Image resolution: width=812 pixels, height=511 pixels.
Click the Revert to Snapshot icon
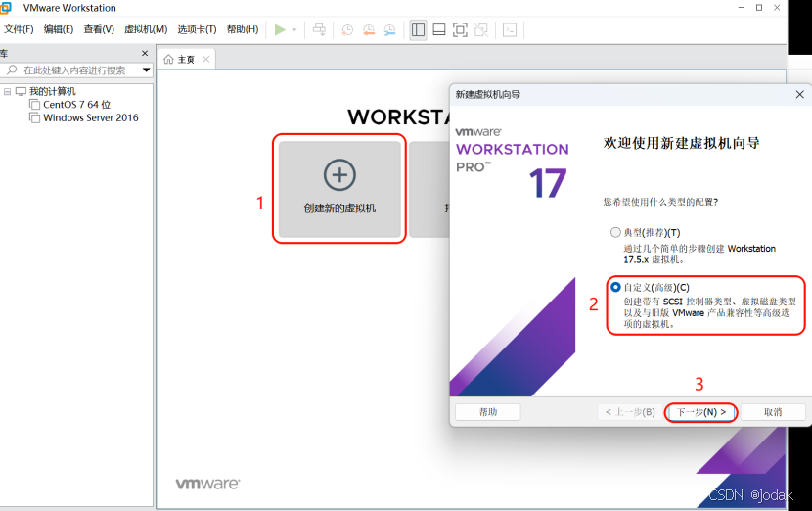[369, 30]
